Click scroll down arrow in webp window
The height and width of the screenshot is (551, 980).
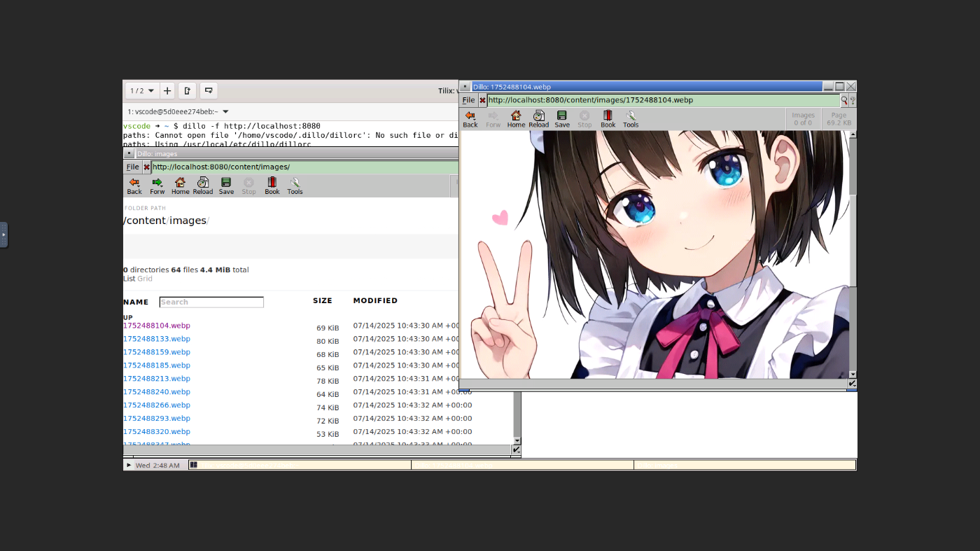853,375
